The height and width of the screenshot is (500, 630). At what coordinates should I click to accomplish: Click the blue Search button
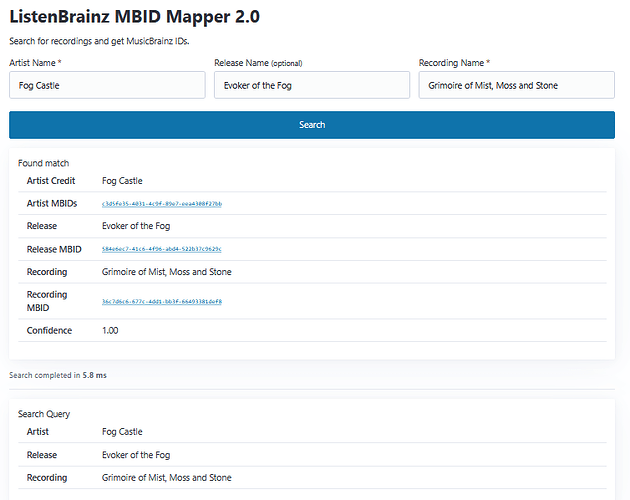point(312,125)
